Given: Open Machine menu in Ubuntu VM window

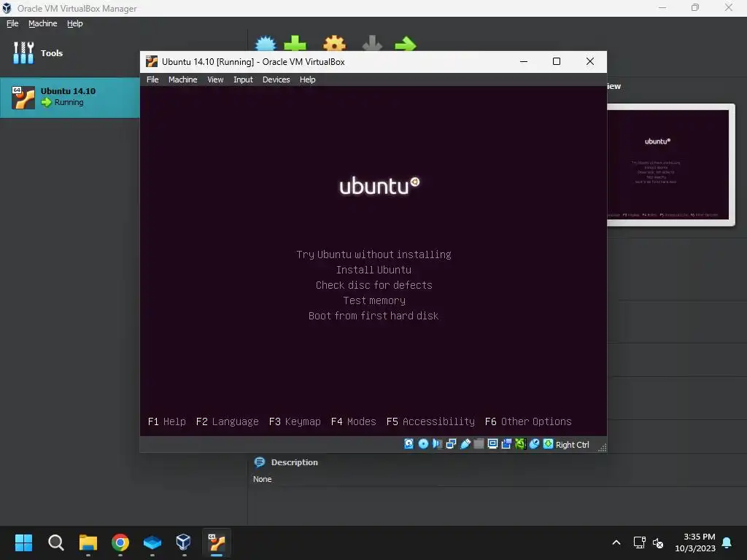Looking at the screenshot, I should [x=182, y=79].
